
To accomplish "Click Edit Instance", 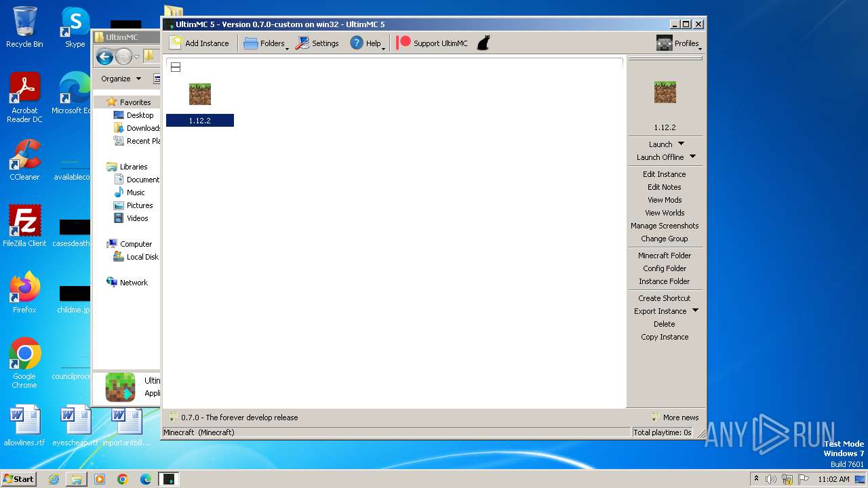I will click(x=665, y=174).
